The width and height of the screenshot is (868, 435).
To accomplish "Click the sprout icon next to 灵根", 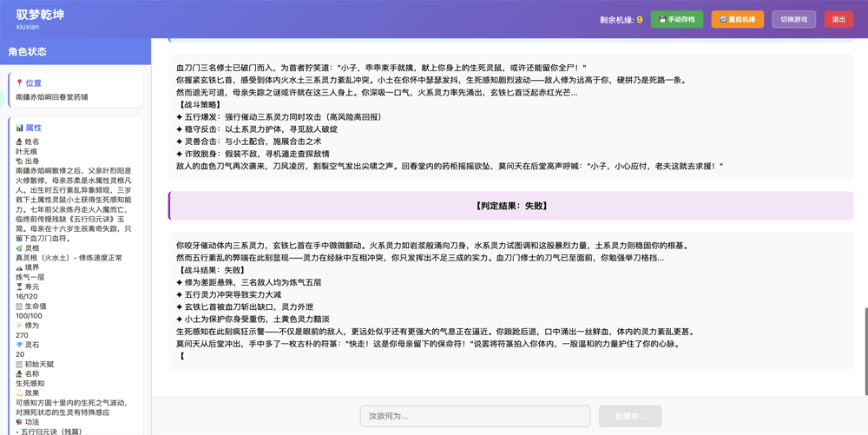I will (x=19, y=248).
